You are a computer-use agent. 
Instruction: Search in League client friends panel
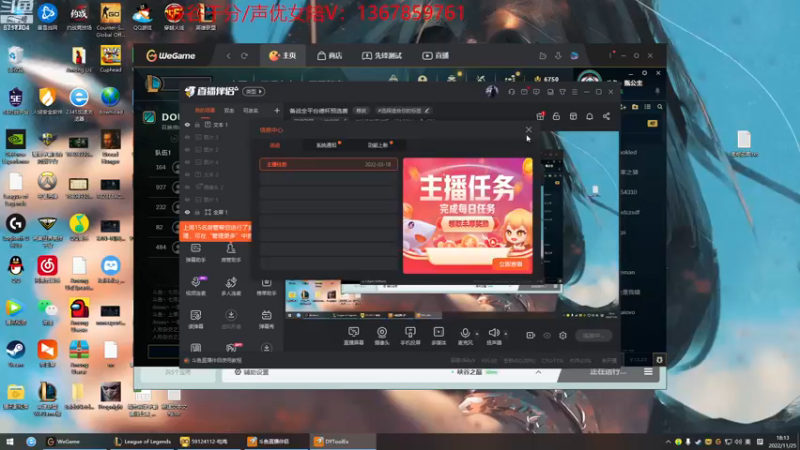tap(660, 107)
